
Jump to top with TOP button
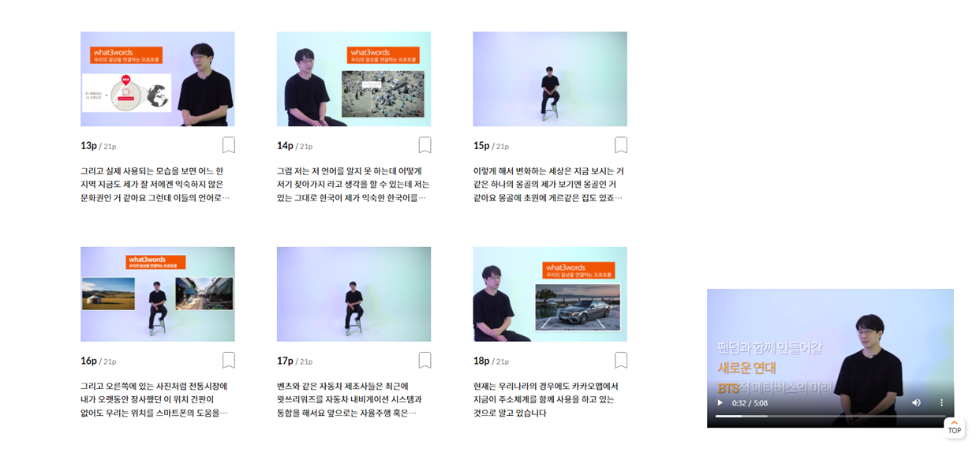(955, 428)
